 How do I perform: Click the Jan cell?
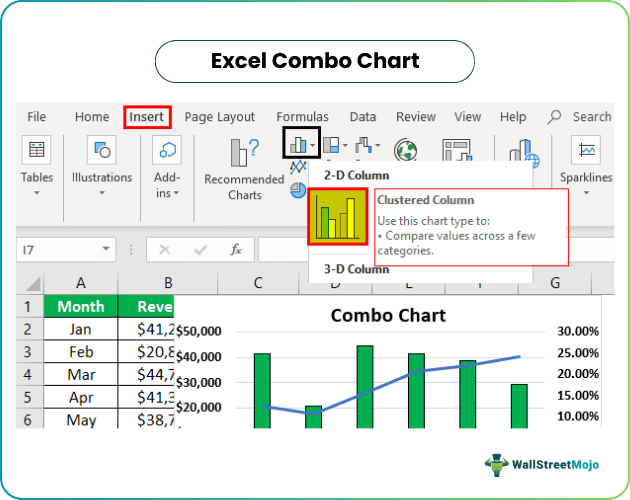pyautogui.click(x=81, y=330)
